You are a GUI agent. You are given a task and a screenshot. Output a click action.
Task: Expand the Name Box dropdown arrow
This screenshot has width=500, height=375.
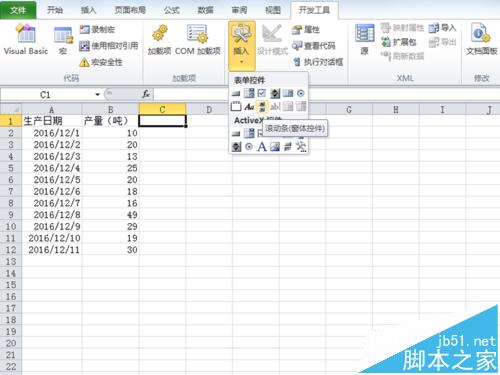pyautogui.click(x=98, y=95)
